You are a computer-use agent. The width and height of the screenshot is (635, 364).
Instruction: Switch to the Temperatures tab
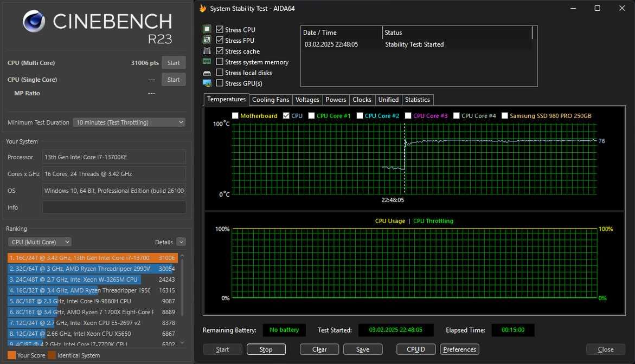tap(226, 99)
